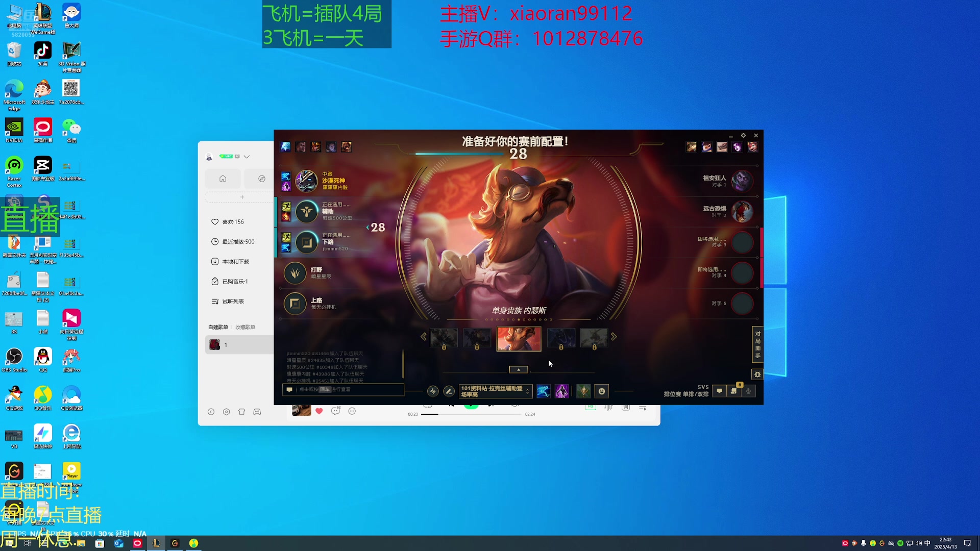Screen dimensions: 980x551
Task: Open music player home tab
Action: 223,179
